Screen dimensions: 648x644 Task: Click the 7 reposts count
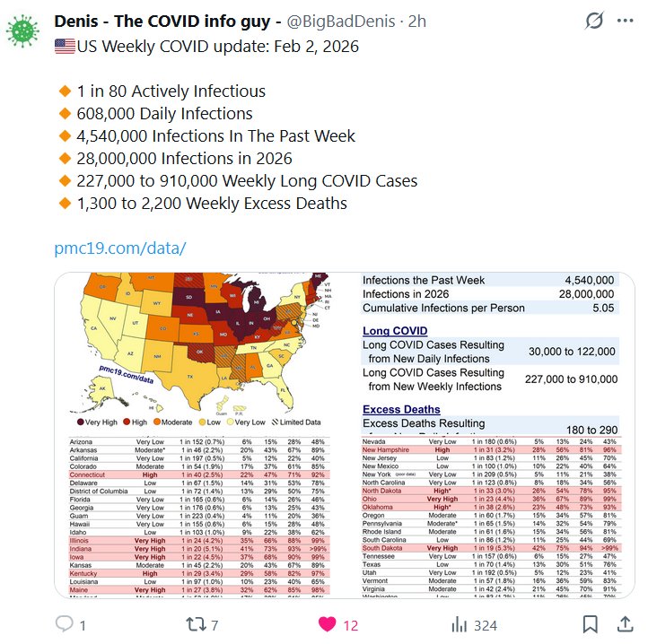tap(216, 623)
